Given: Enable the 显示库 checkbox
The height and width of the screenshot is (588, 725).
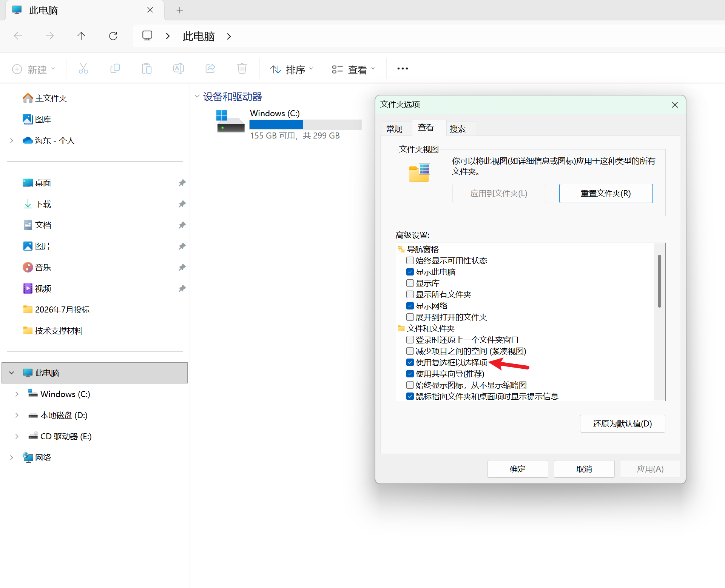Looking at the screenshot, I should coord(410,283).
